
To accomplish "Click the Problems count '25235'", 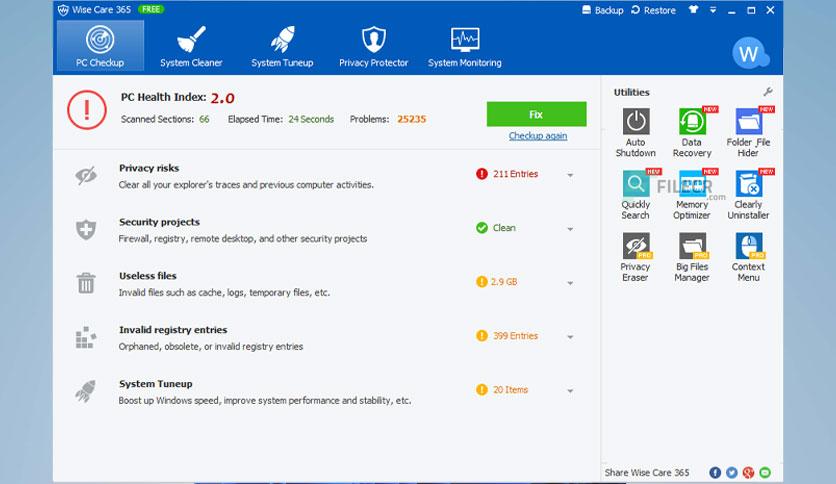I will tap(412, 119).
